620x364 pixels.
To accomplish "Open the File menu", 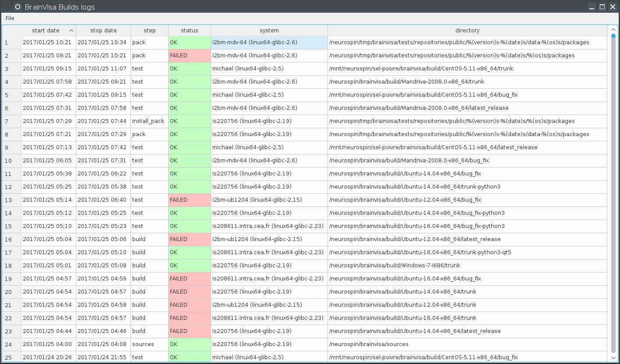I will coord(10,18).
